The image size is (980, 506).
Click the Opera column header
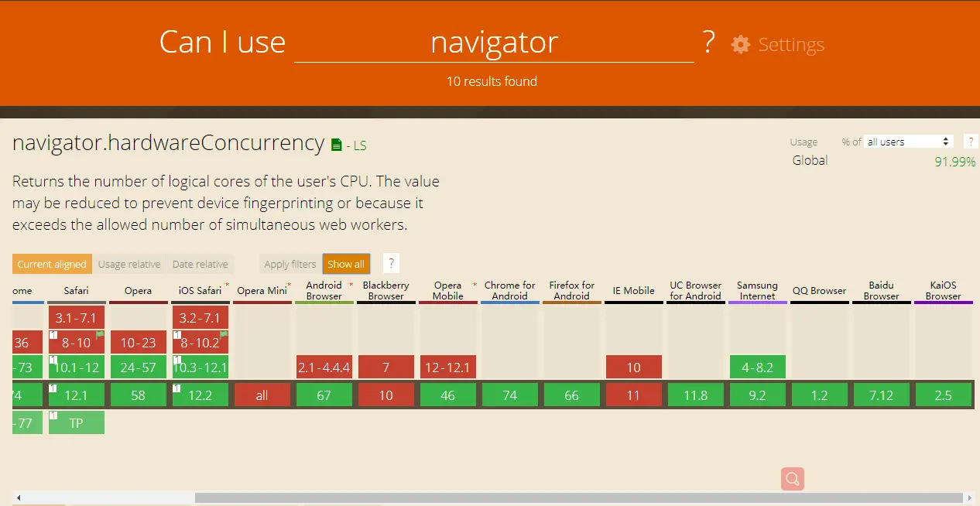139,291
